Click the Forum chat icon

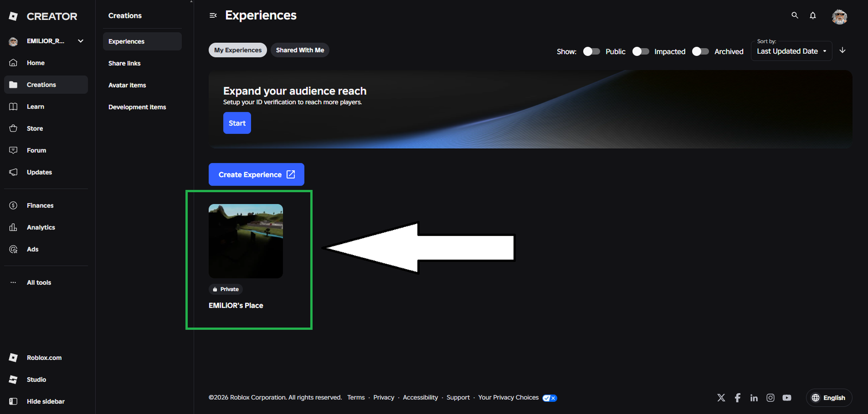(14, 150)
